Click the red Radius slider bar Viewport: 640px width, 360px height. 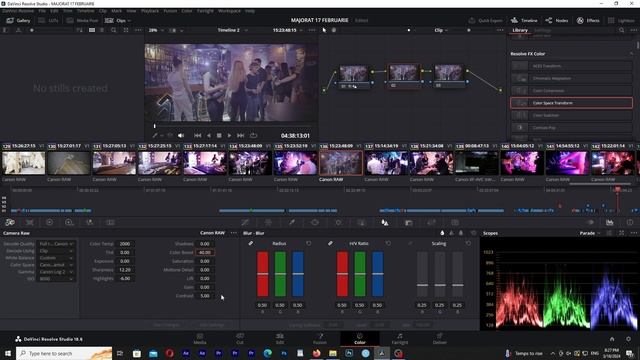coord(262,274)
